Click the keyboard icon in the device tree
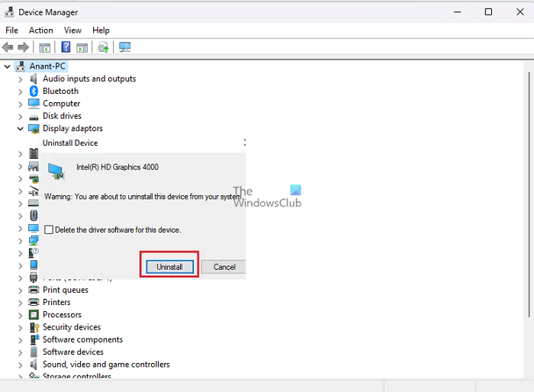The width and height of the screenshot is (534, 392). [34, 203]
